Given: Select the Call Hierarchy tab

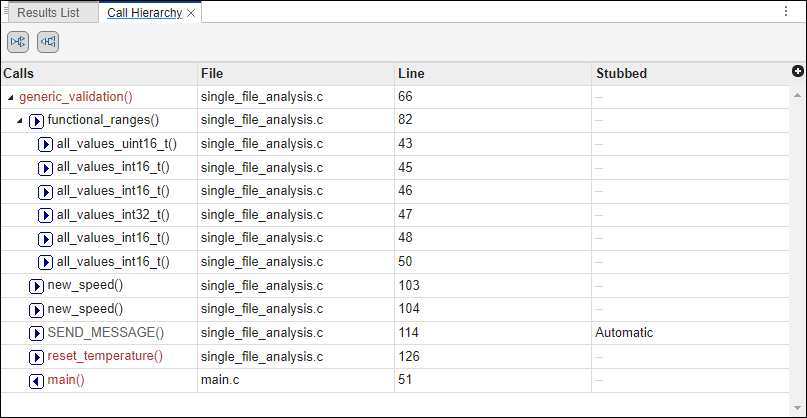Looking at the screenshot, I should tap(144, 13).
